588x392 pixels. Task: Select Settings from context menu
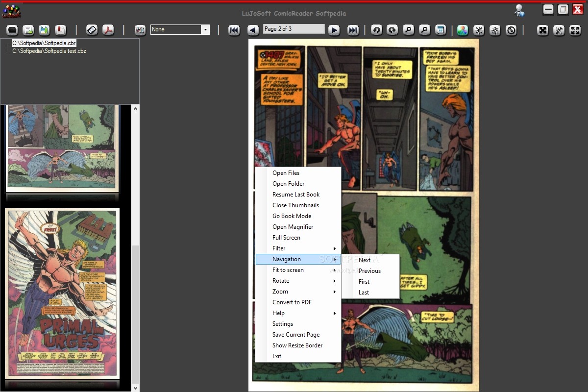298,324
